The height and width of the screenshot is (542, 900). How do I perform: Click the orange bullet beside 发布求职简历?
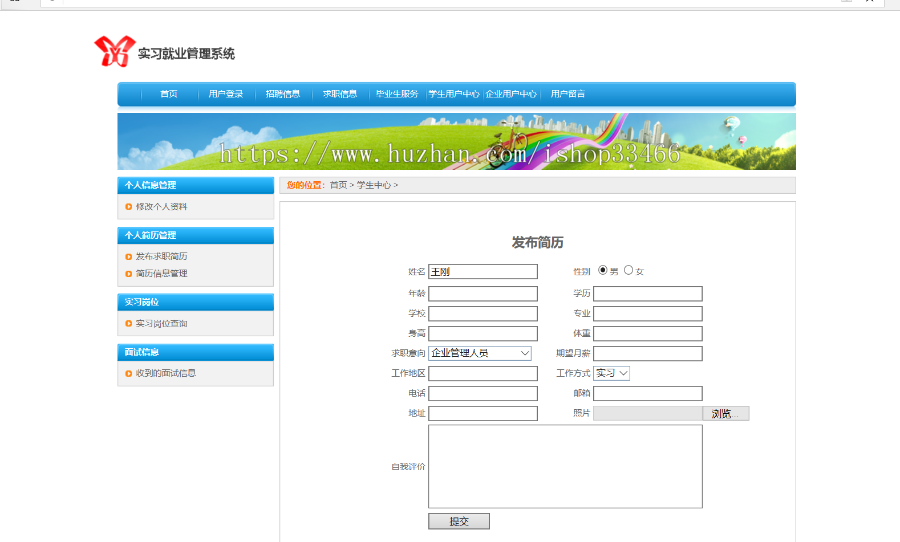click(x=129, y=257)
